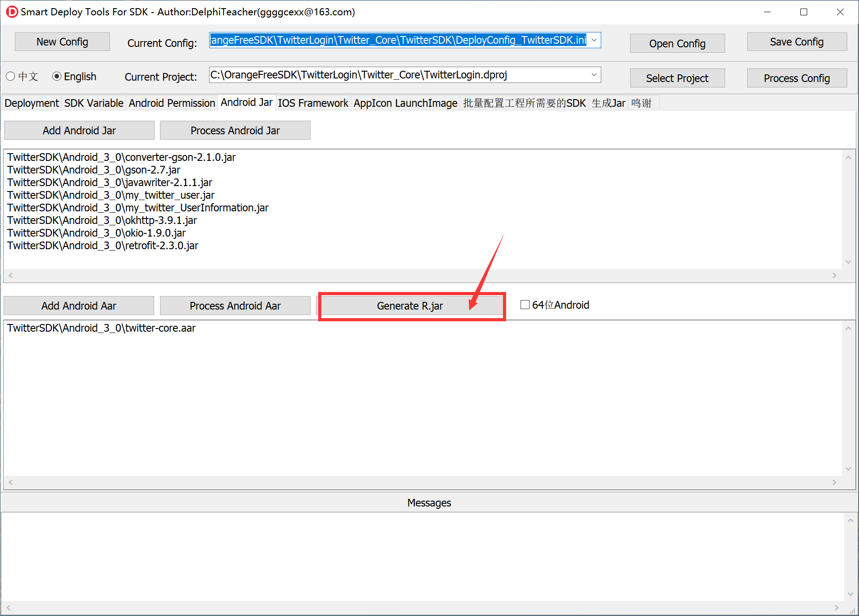Click the Open Config button

click(x=677, y=43)
